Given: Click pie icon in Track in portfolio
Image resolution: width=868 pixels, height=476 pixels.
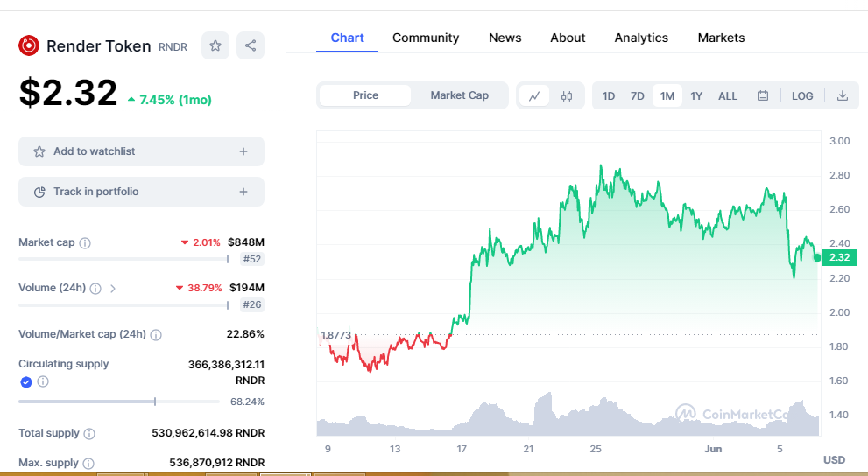Looking at the screenshot, I should [x=39, y=192].
